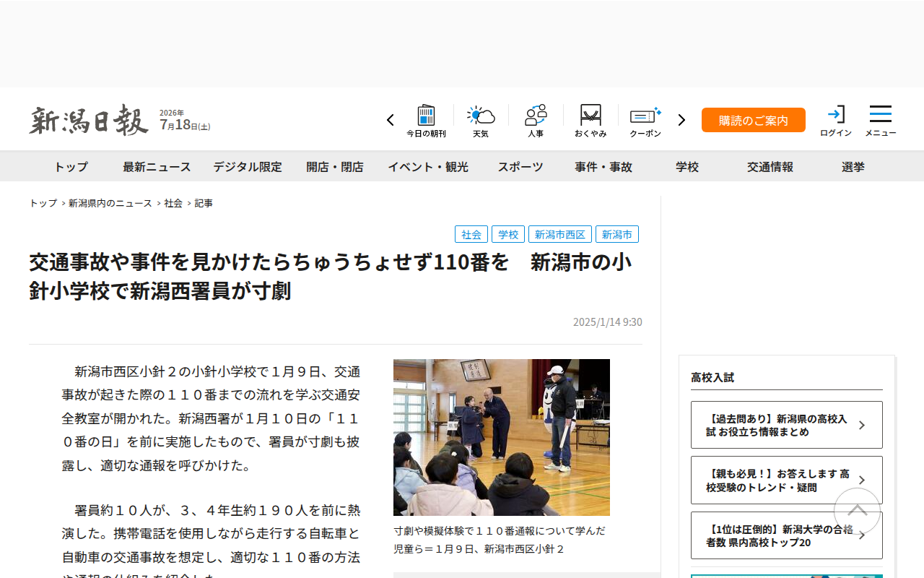Click the 社会 breadcrumb link
Image resolution: width=924 pixels, height=578 pixels.
tap(173, 204)
